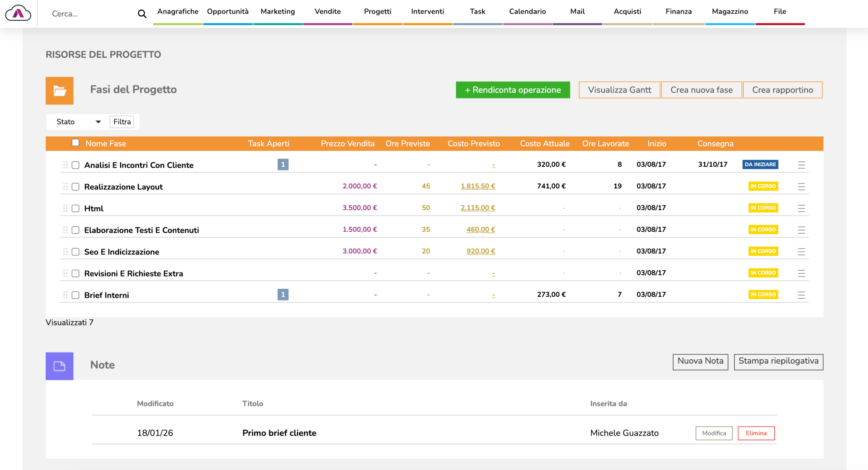This screenshot has width=868, height=470.
Task: Click the purple Note section icon
Action: pyautogui.click(x=59, y=366)
